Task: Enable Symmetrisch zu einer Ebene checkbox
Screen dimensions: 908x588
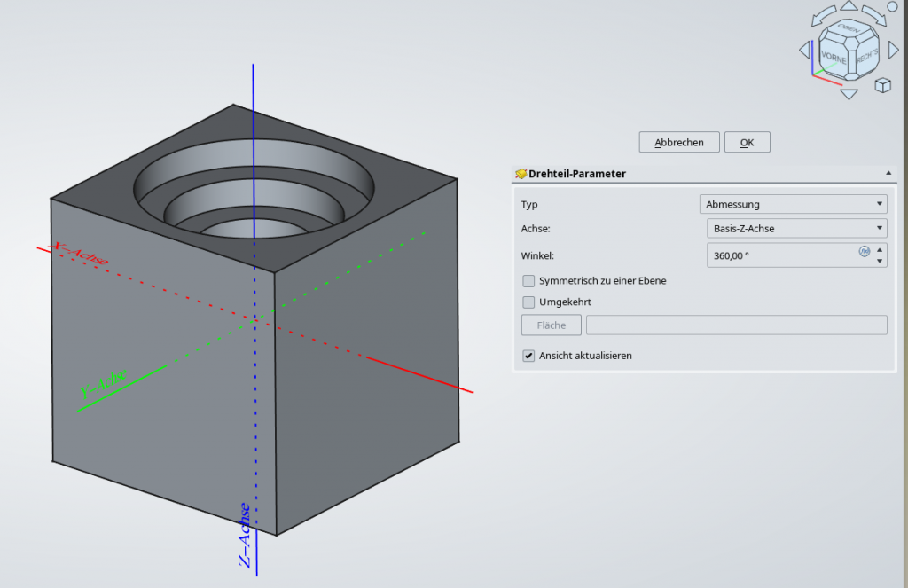Action: pyautogui.click(x=529, y=281)
